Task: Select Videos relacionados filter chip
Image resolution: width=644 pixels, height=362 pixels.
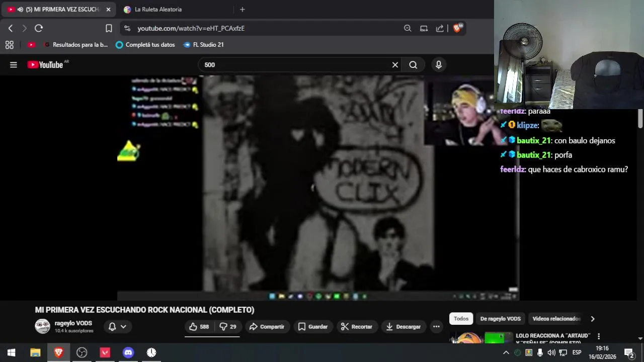Action: 556,319
